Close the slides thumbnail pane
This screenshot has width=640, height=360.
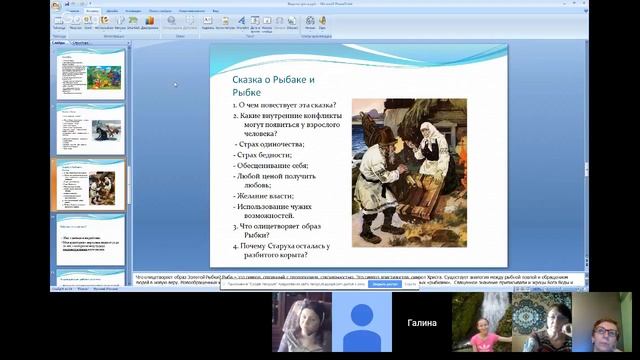pyautogui.click(x=129, y=42)
